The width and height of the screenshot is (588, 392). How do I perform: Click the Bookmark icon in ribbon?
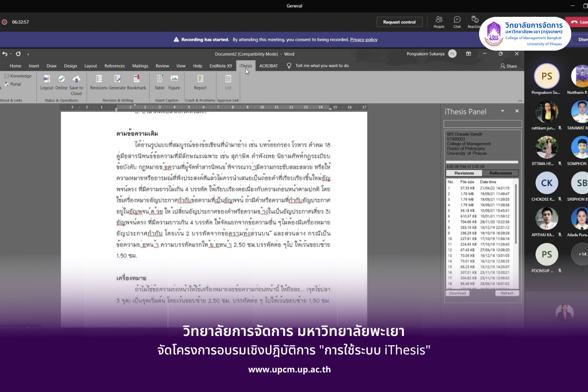tap(137, 79)
